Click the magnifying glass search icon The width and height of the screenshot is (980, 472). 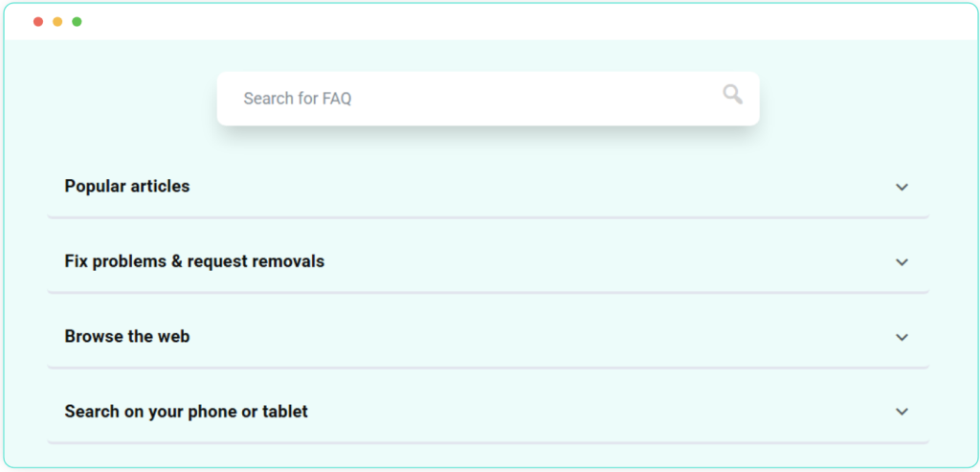[732, 95]
